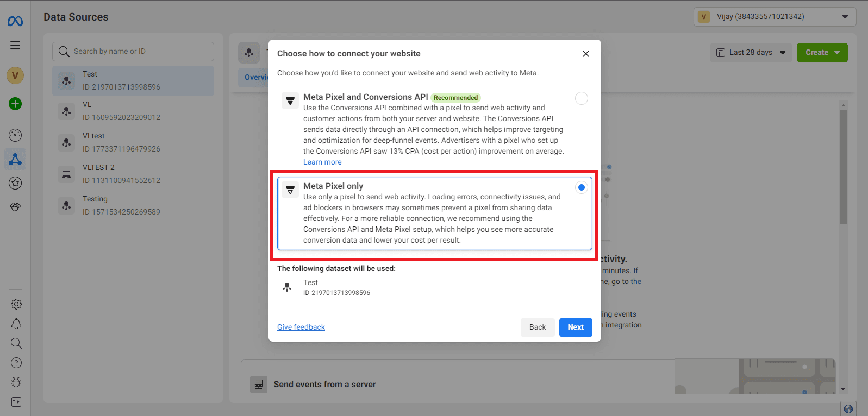
Task: Open the Vijay account dropdown
Action: (x=775, y=17)
